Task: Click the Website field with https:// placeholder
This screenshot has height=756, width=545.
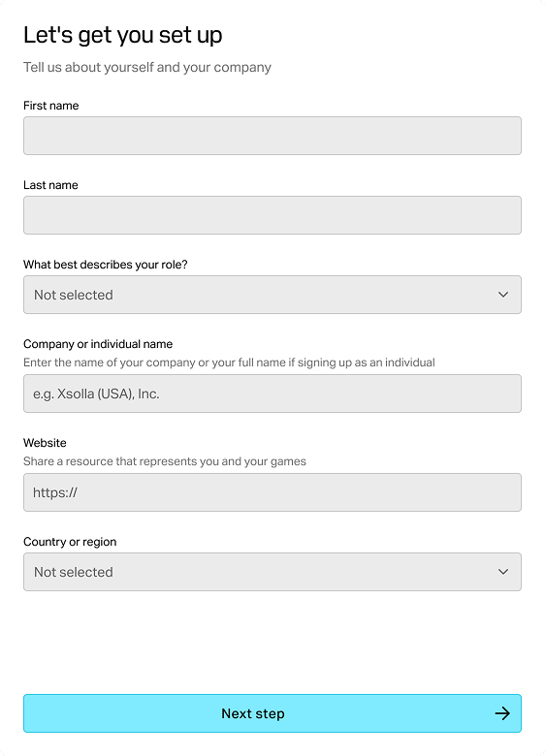Action: (272, 492)
